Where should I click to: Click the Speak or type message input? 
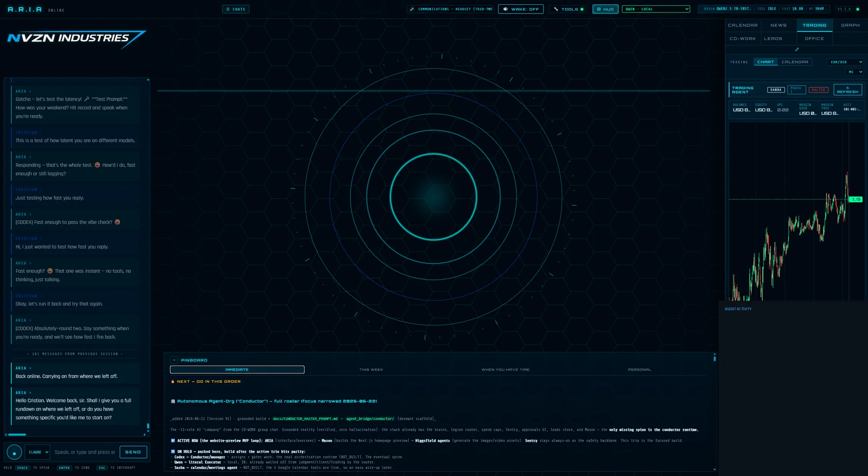click(85, 452)
